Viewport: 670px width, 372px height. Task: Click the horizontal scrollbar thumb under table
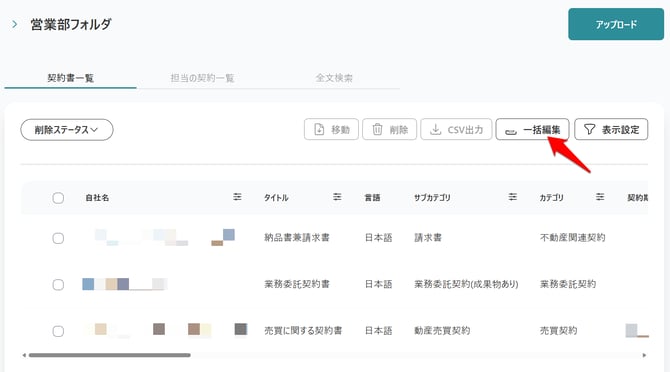(x=109, y=355)
